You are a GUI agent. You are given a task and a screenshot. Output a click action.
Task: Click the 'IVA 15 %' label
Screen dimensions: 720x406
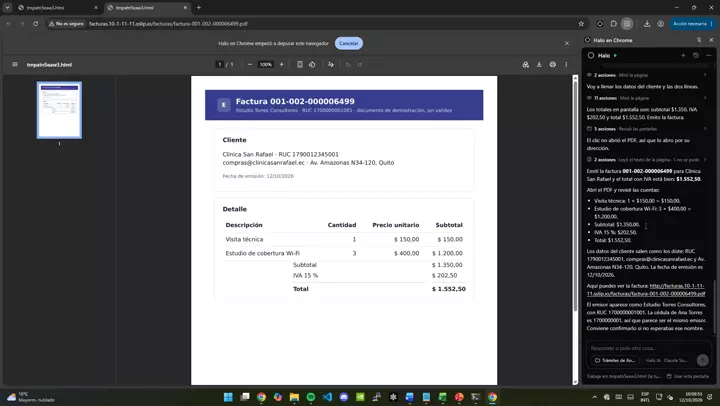[x=305, y=276]
